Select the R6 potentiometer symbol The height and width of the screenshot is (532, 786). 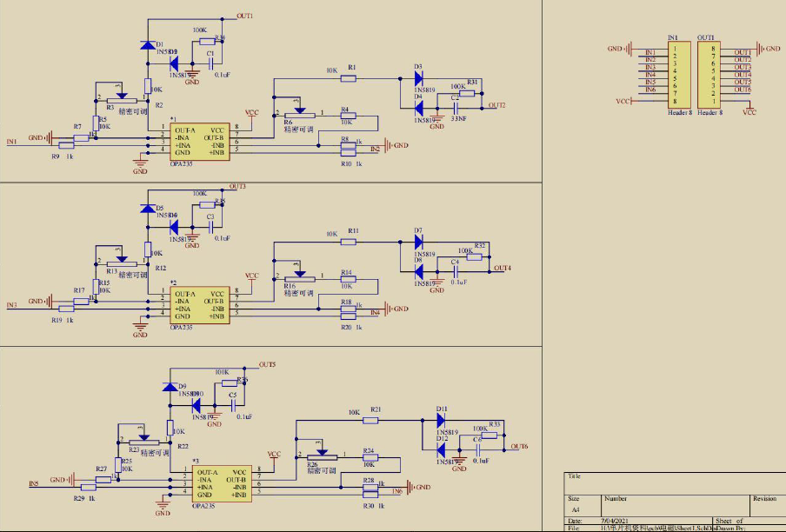point(300,113)
